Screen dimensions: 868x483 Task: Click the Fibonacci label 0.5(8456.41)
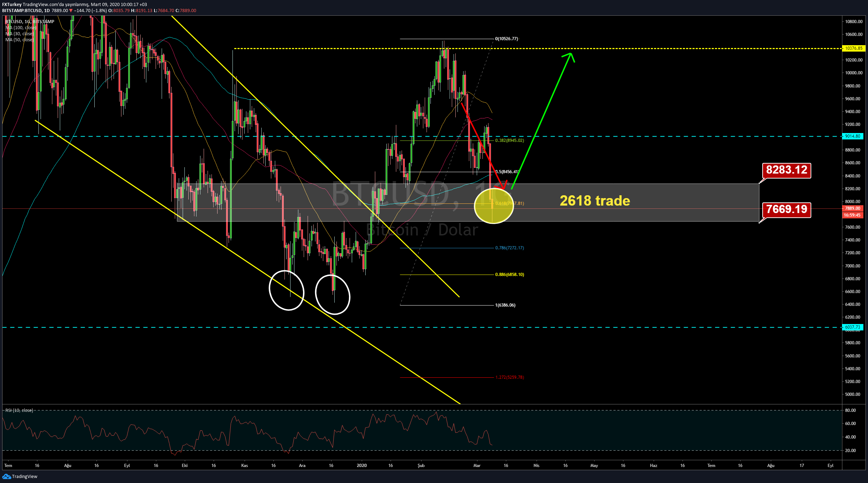point(507,172)
